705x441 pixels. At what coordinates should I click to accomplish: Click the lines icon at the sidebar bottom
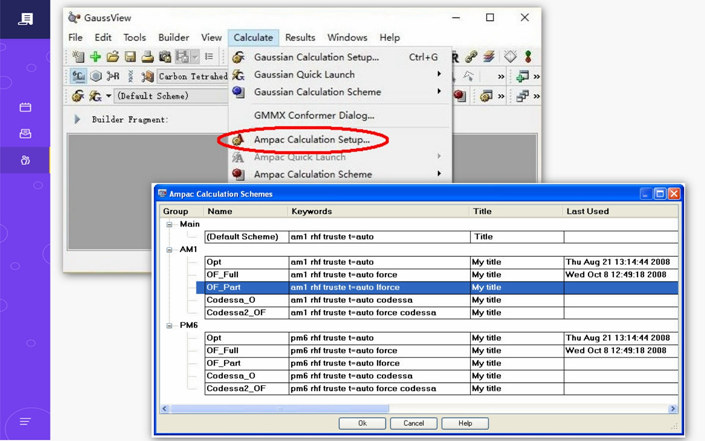coord(25,421)
